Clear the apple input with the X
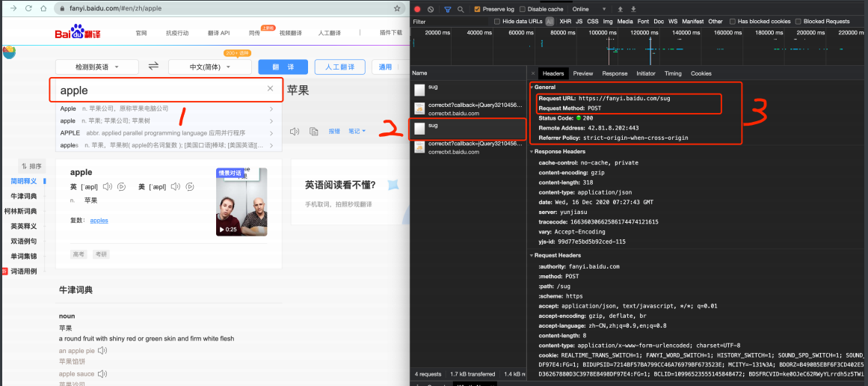 point(270,88)
